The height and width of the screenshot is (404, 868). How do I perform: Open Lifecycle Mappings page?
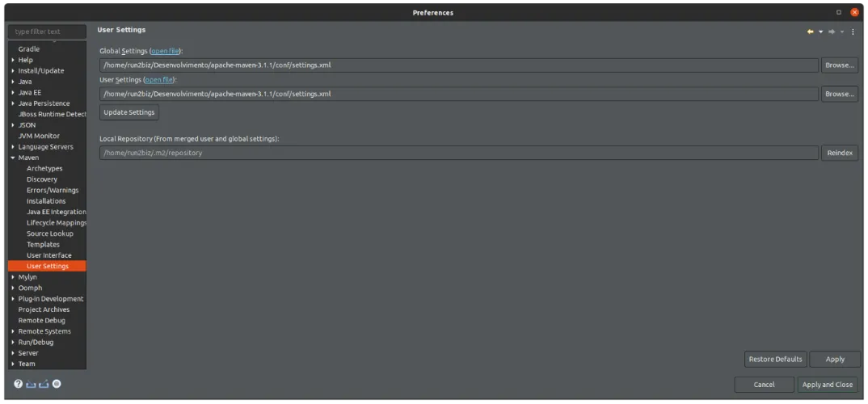[x=56, y=222]
